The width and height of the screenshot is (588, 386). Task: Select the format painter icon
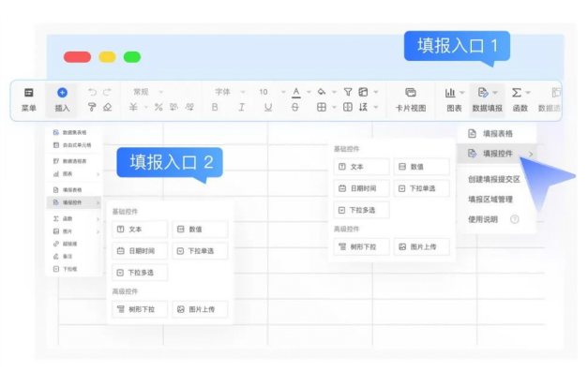click(x=92, y=108)
